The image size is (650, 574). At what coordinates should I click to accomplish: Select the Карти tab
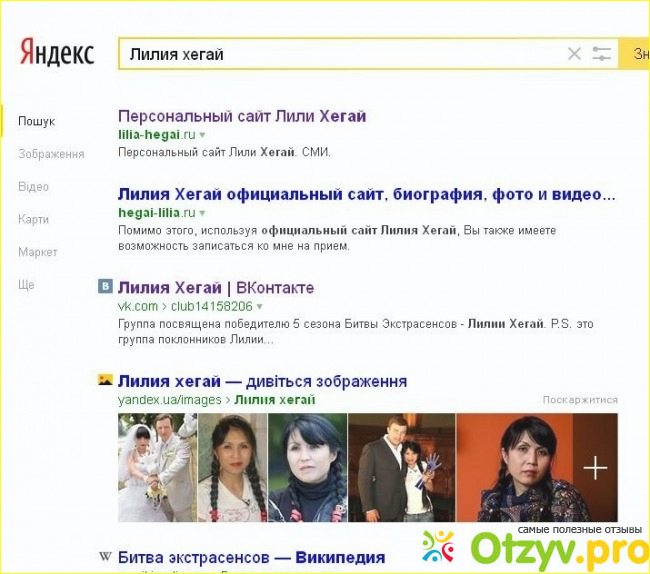[33, 219]
